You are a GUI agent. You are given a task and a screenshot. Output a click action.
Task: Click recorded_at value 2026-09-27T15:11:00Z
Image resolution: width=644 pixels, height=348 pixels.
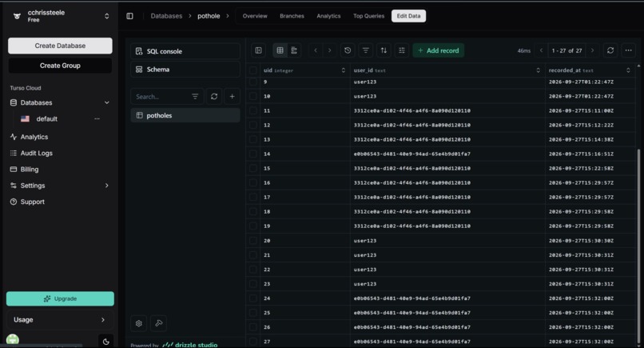pyautogui.click(x=581, y=110)
